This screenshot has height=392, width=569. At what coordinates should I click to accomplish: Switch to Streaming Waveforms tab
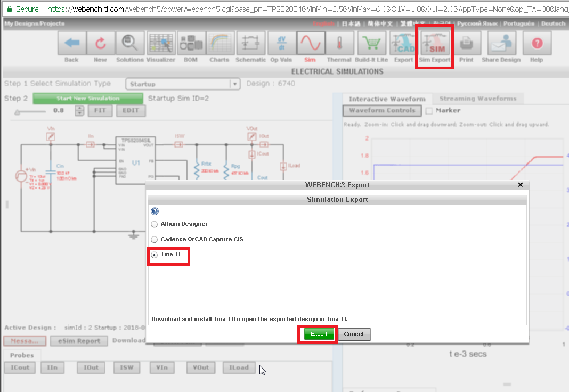coord(477,99)
